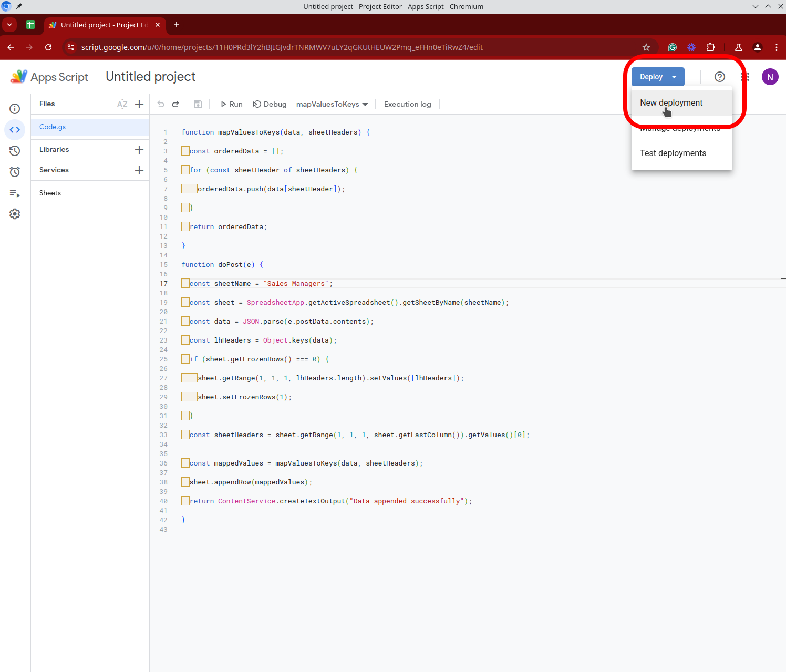
Task: Open Project History from the sidebar
Action: [x=15, y=151]
